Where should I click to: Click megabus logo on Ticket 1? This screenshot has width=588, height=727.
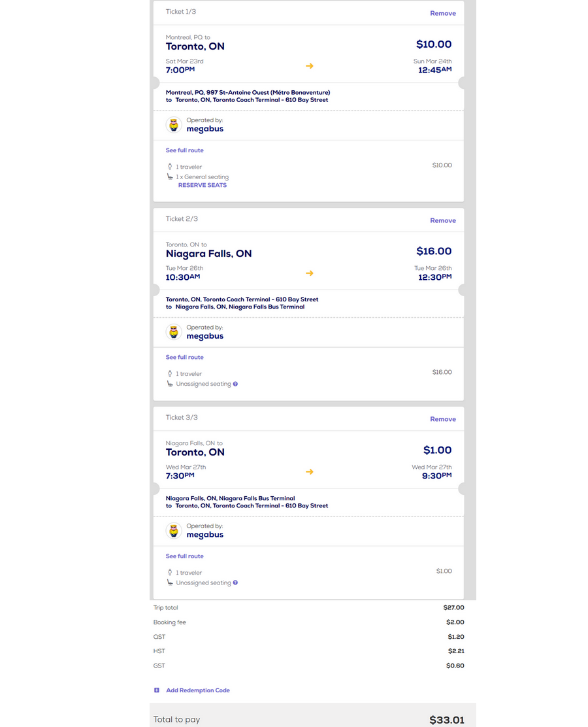point(174,126)
